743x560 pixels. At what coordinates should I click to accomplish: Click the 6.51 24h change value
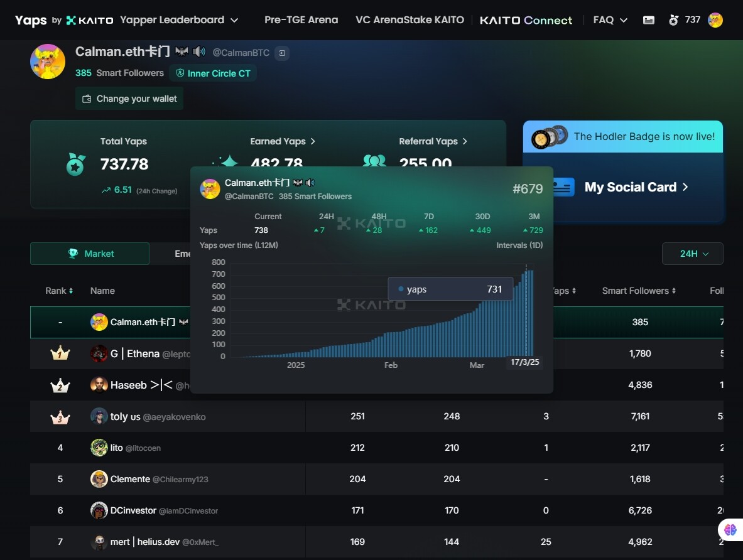coord(122,190)
